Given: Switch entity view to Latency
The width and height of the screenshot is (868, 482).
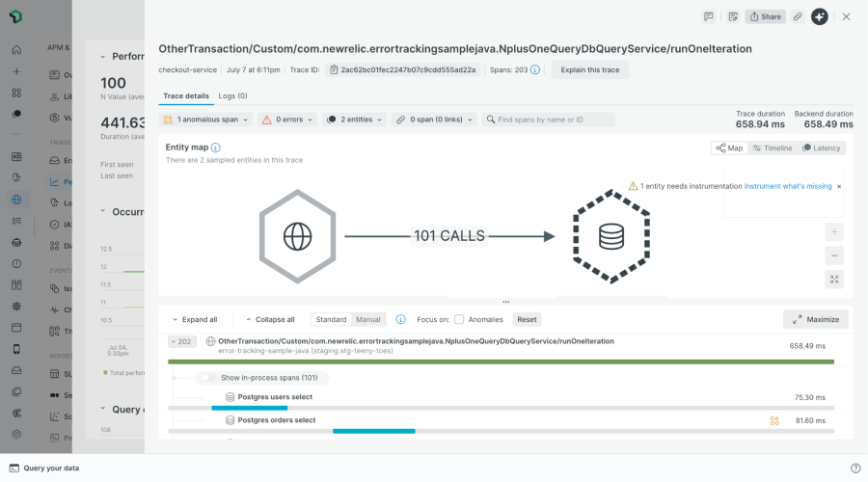Looking at the screenshot, I should [x=822, y=148].
